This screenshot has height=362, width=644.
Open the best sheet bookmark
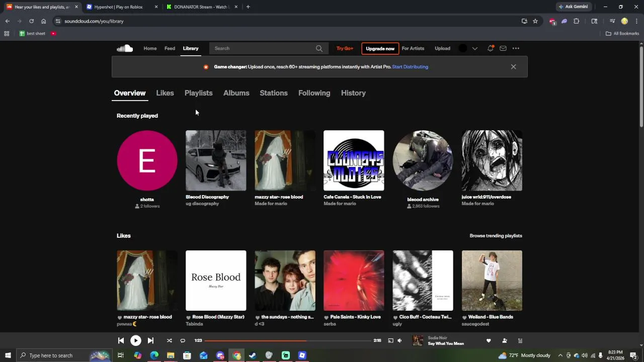[32, 34]
